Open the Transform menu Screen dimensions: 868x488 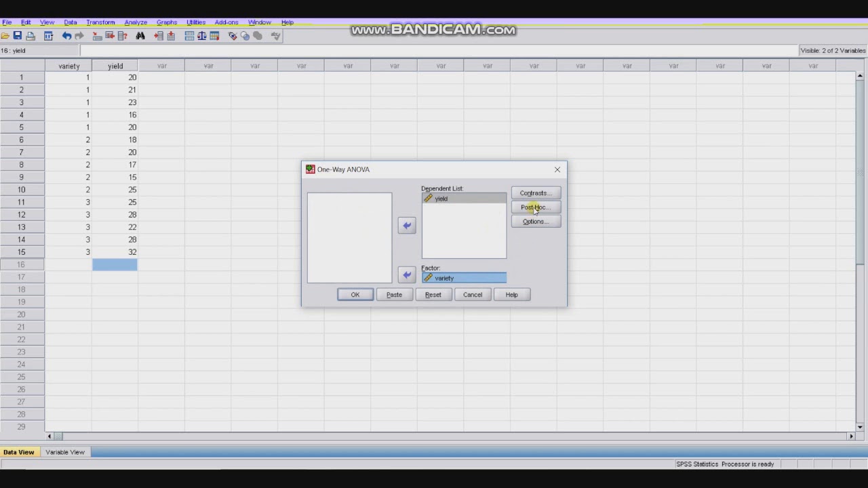tap(100, 22)
